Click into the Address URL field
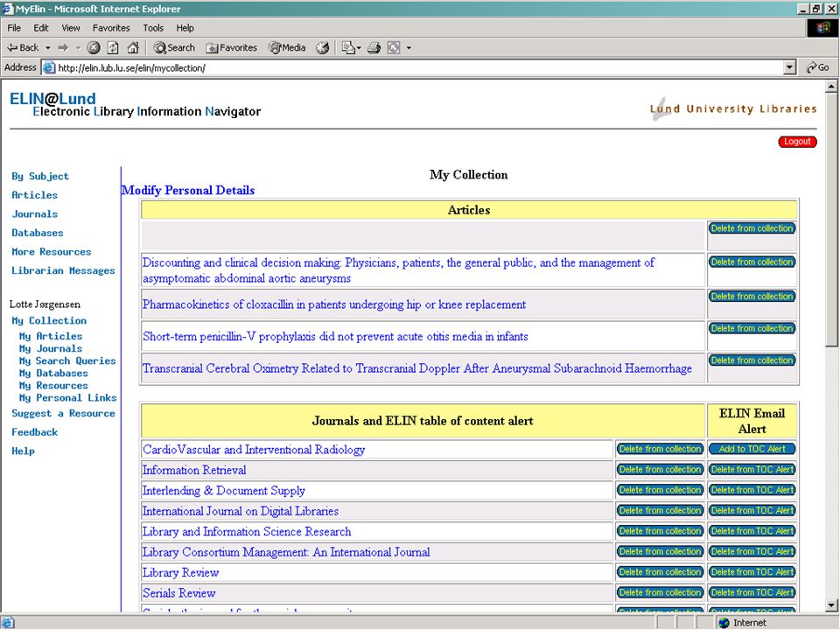The height and width of the screenshot is (630, 840). [x=412, y=67]
